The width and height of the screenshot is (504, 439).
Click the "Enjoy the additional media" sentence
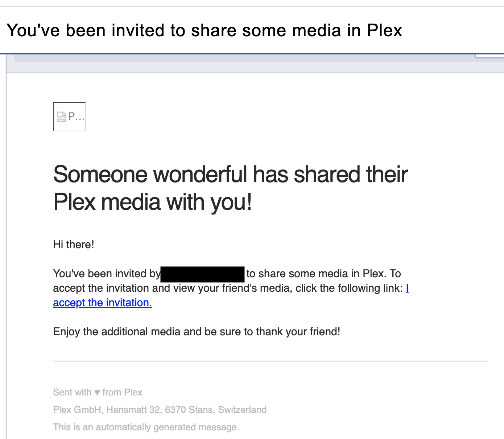pyautogui.click(x=197, y=332)
